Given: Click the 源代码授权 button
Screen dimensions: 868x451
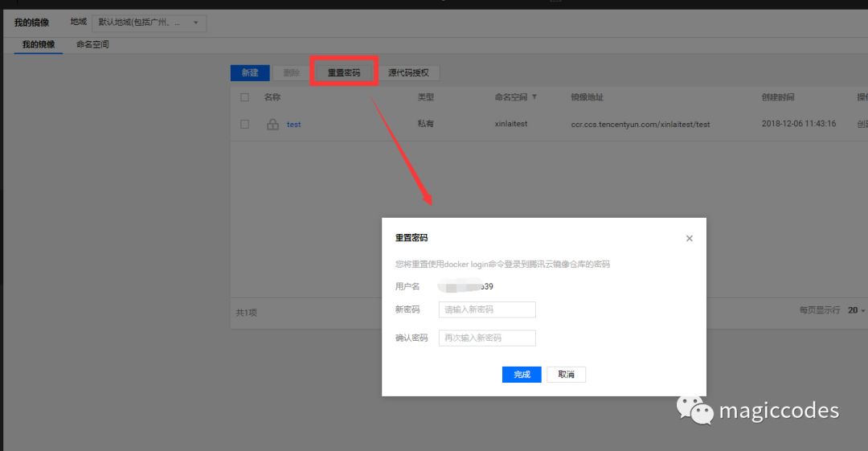Looking at the screenshot, I should [408, 72].
